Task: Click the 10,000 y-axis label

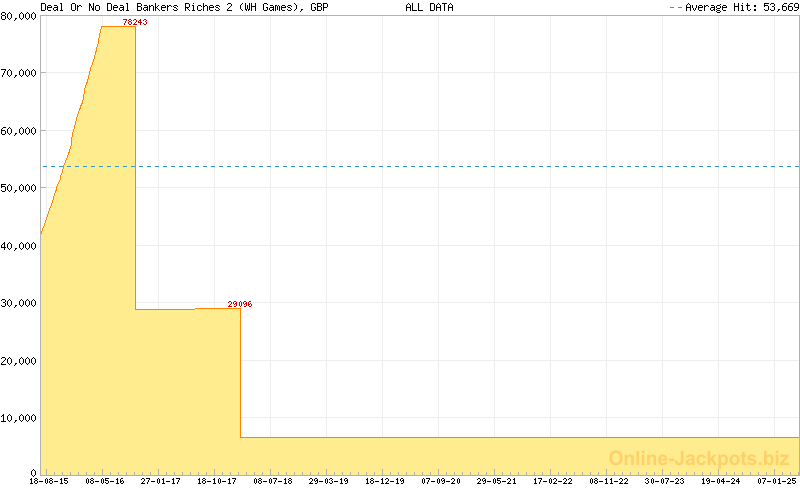Action: point(19,418)
